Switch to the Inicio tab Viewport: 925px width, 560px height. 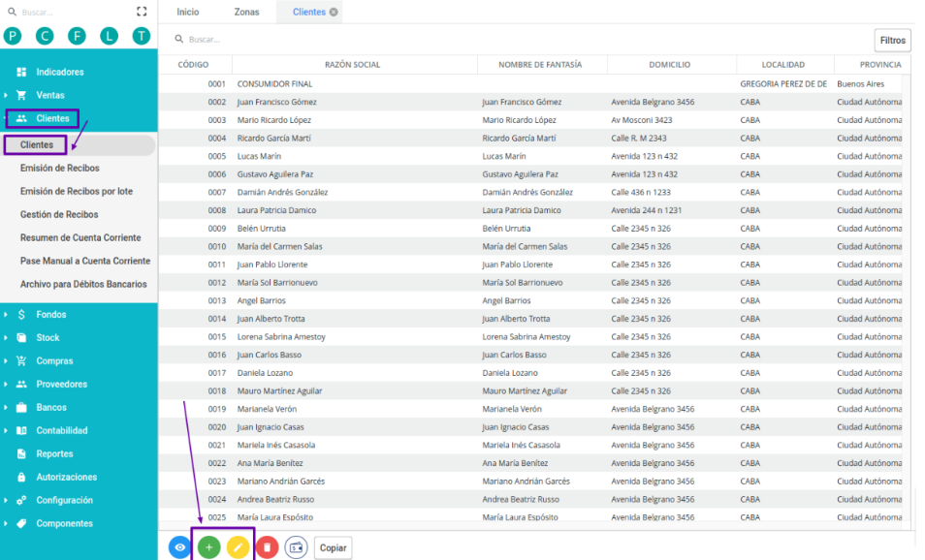tap(188, 12)
